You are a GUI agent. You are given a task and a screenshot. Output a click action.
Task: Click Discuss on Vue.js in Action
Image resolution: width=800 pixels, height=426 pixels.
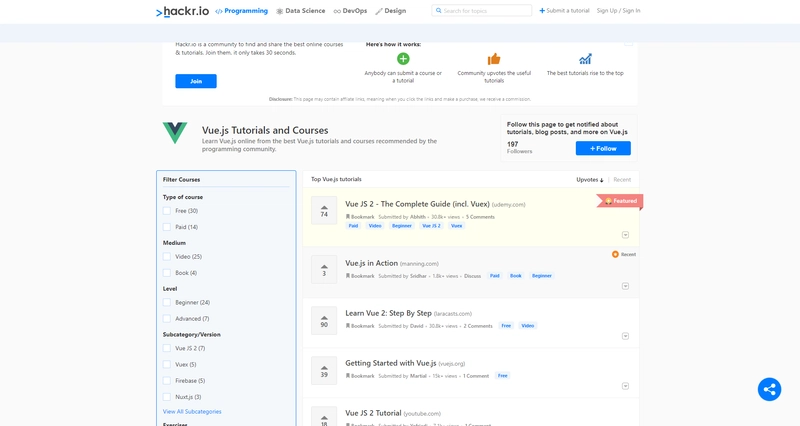point(472,276)
